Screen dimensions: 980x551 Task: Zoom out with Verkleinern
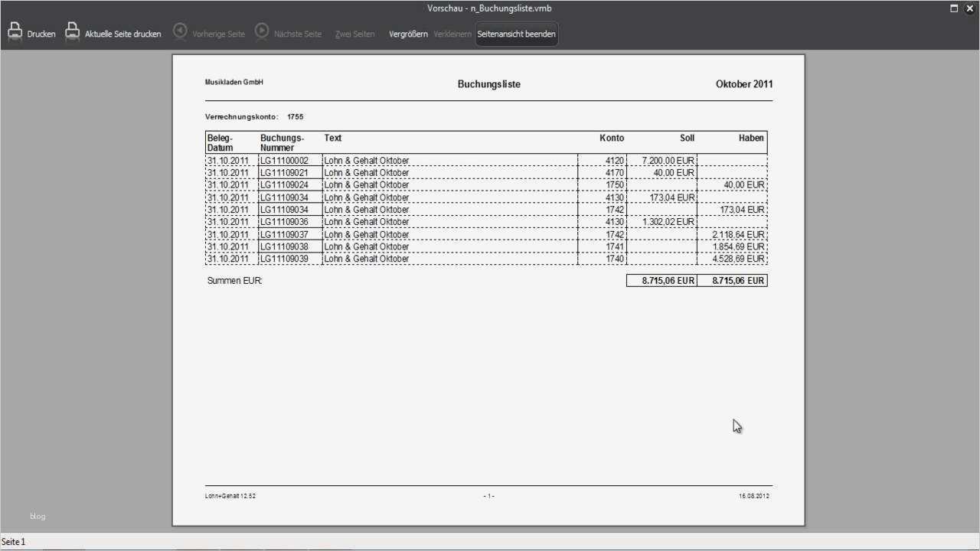tap(452, 34)
